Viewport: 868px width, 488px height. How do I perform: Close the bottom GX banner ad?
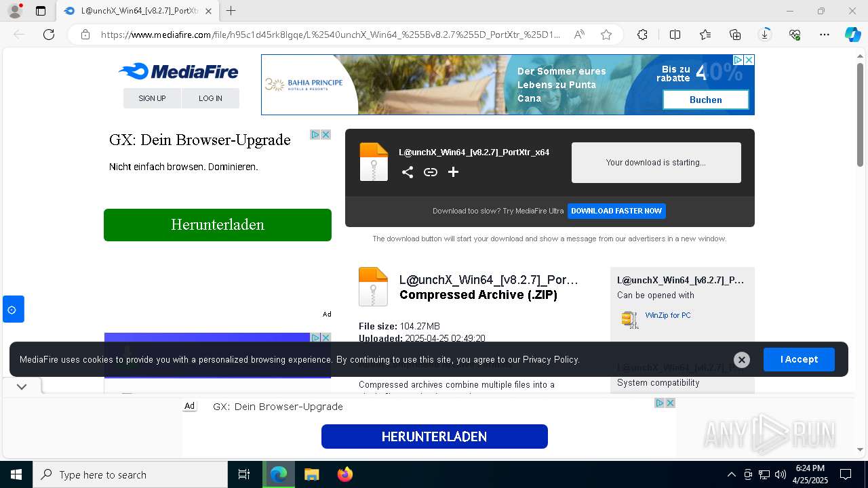pos(670,403)
